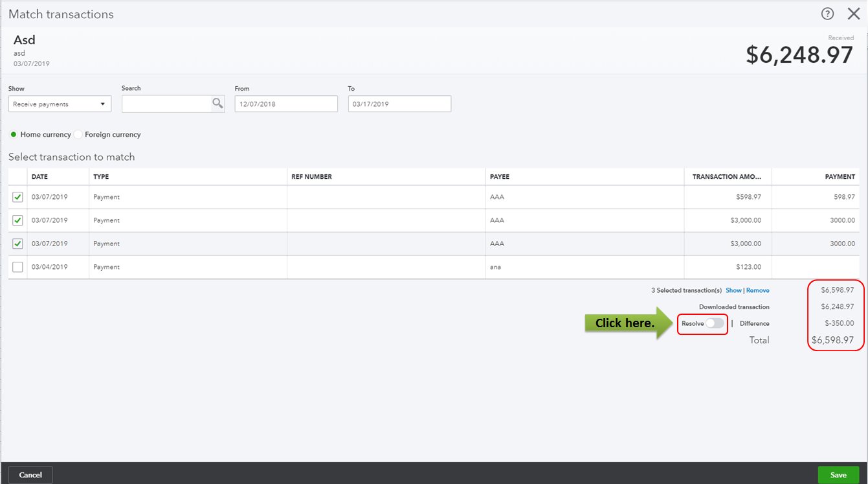868x484 pixels.
Task: Save the matched transactions
Action: [838, 474]
